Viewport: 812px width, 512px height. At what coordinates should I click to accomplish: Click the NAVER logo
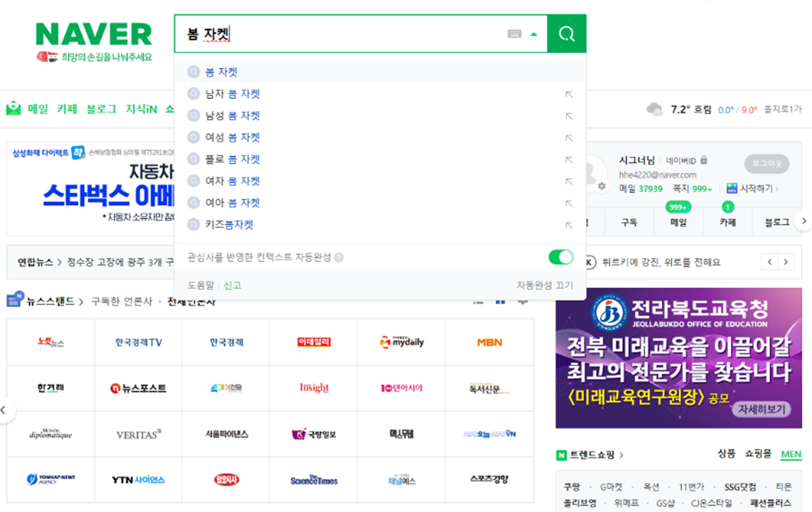coord(94,34)
